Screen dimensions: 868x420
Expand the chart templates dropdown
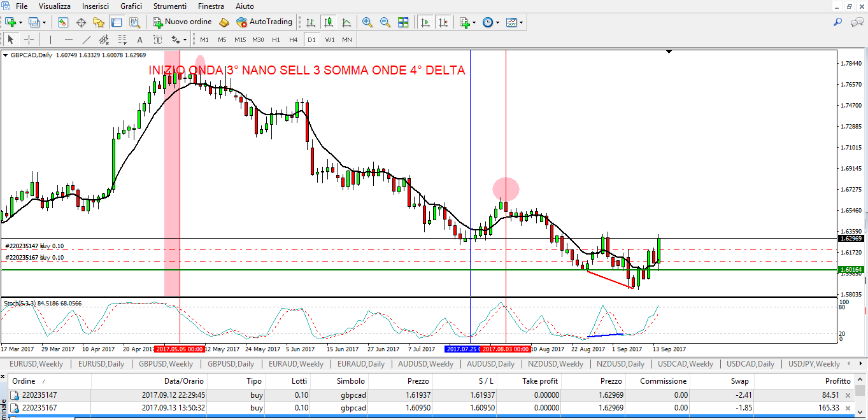pyautogui.click(x=522, y=22)
